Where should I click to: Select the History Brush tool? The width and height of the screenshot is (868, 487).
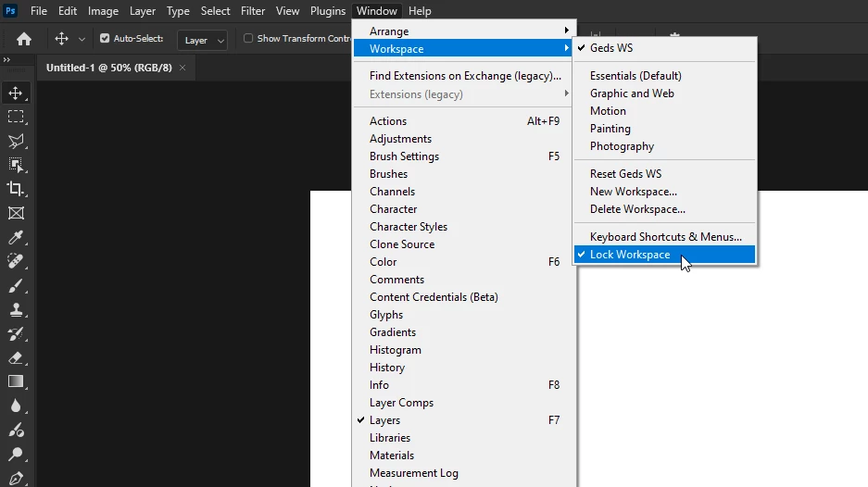16,333
